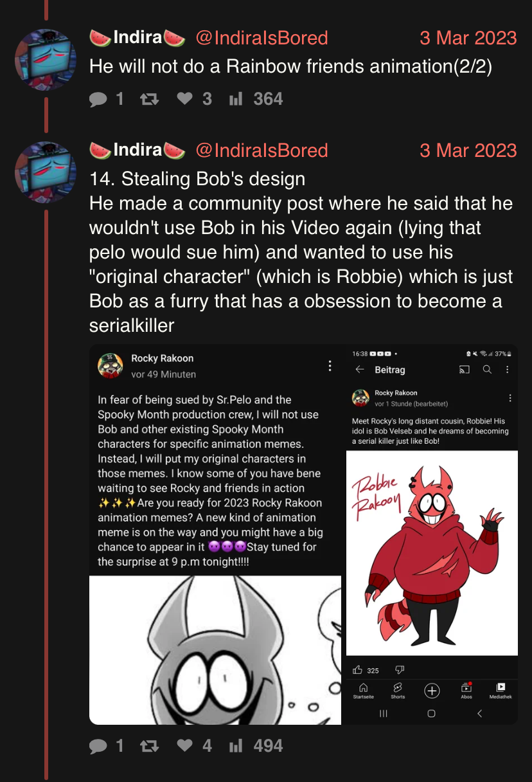Retweet the Rainbow friends animation tweet
This screenshot has width=532, height=782.
tap(149, 99)
